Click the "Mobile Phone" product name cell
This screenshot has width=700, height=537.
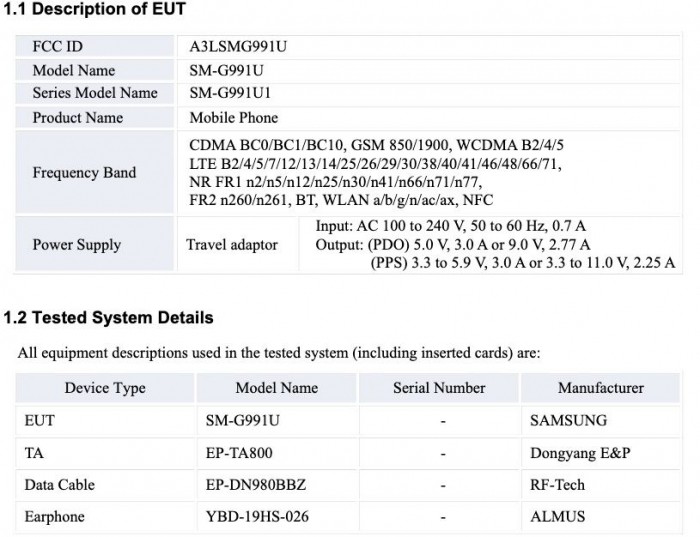[233, 117]
